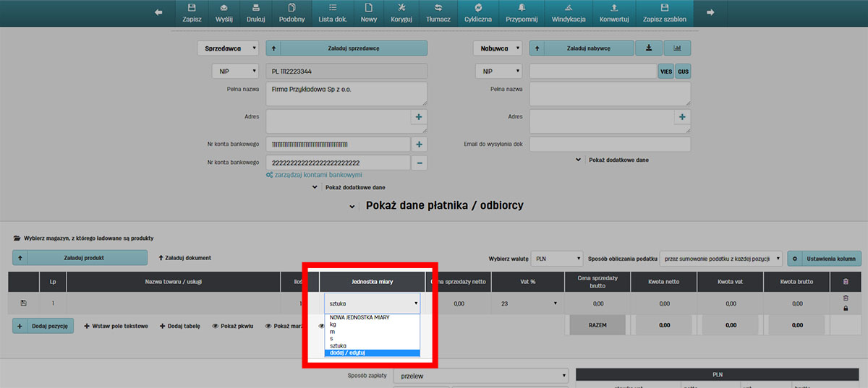Toggle Pokaż pkwiu visibility
This screenshot has width=868, height=388.
click(x=232, y=327)
